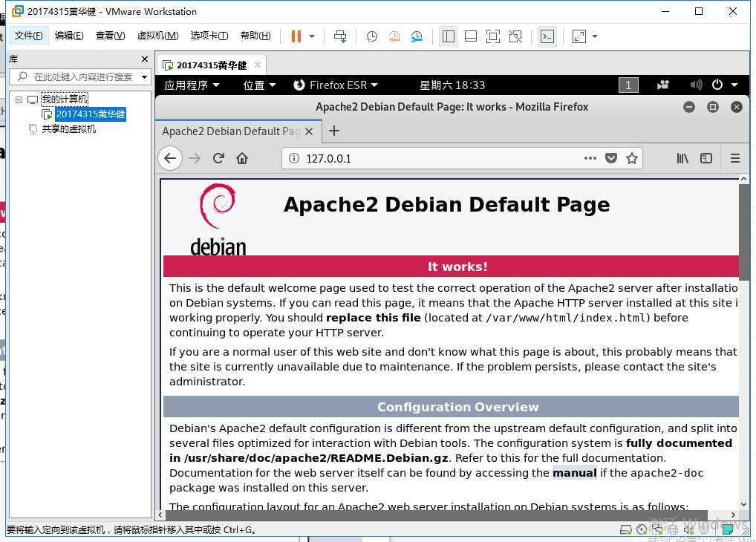
Task: Minimize the Firefox window in guest
Action: [x=689, y=107]
